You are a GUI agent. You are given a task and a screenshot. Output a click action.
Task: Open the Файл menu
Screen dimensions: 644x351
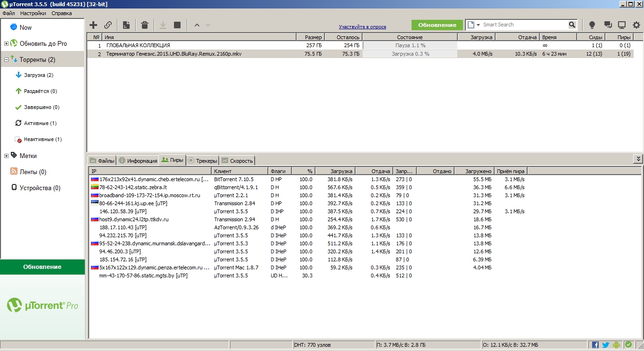tap(8, 13)
